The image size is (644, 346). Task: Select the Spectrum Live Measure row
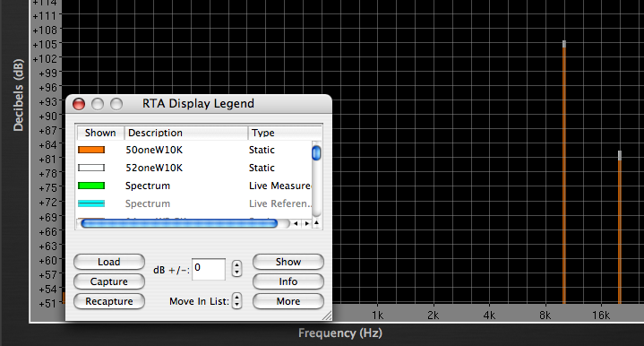point(193,186)
